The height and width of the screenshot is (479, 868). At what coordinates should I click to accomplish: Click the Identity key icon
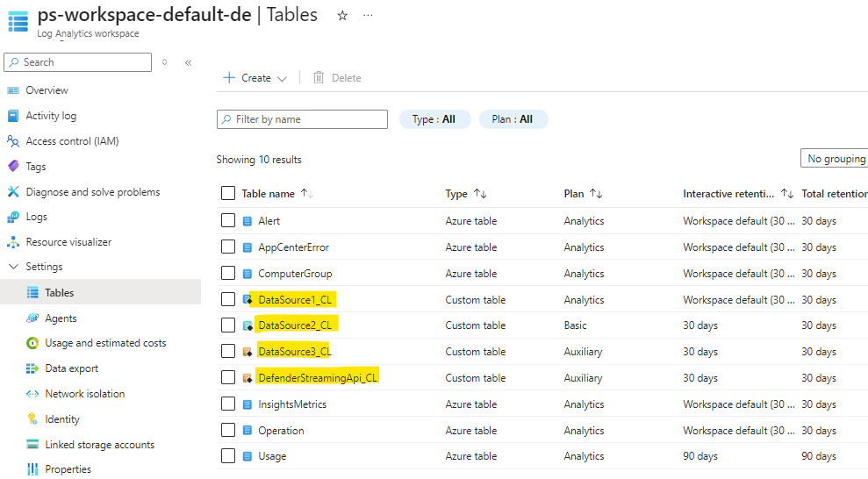coord(32,418)
